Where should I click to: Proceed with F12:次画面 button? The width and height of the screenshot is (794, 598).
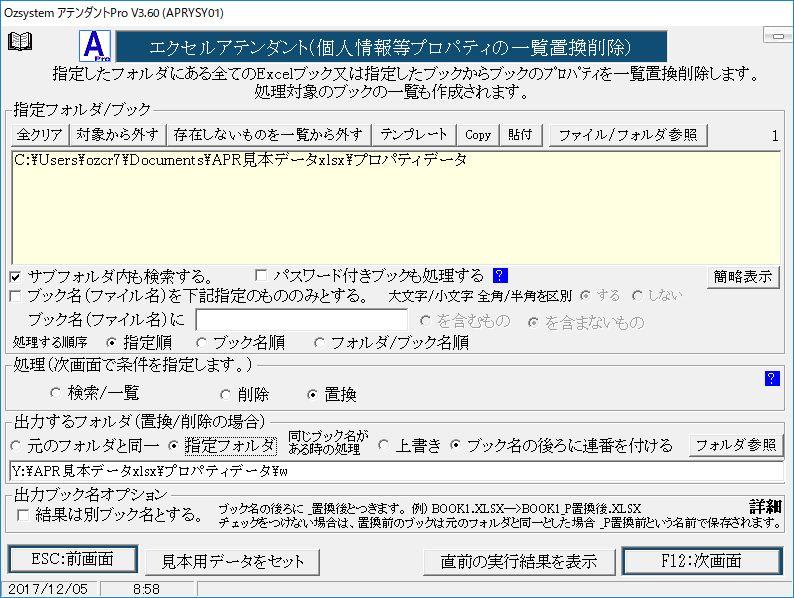701,561
